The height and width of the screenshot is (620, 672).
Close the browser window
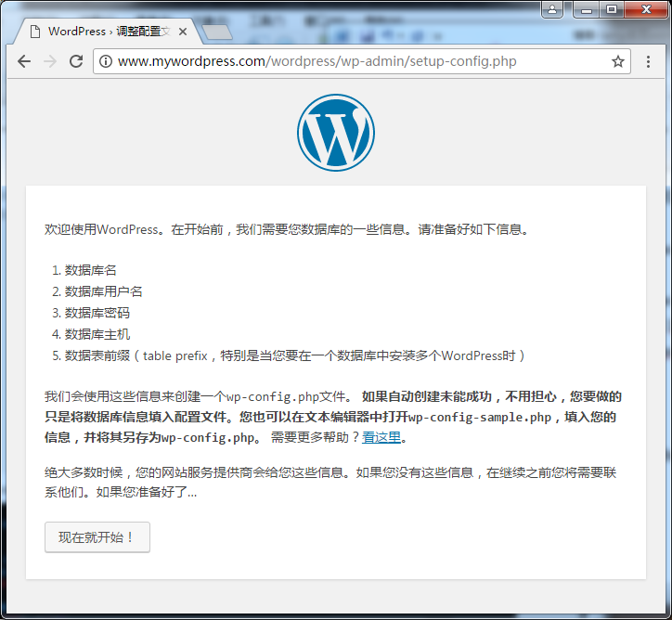click(646, 9)
